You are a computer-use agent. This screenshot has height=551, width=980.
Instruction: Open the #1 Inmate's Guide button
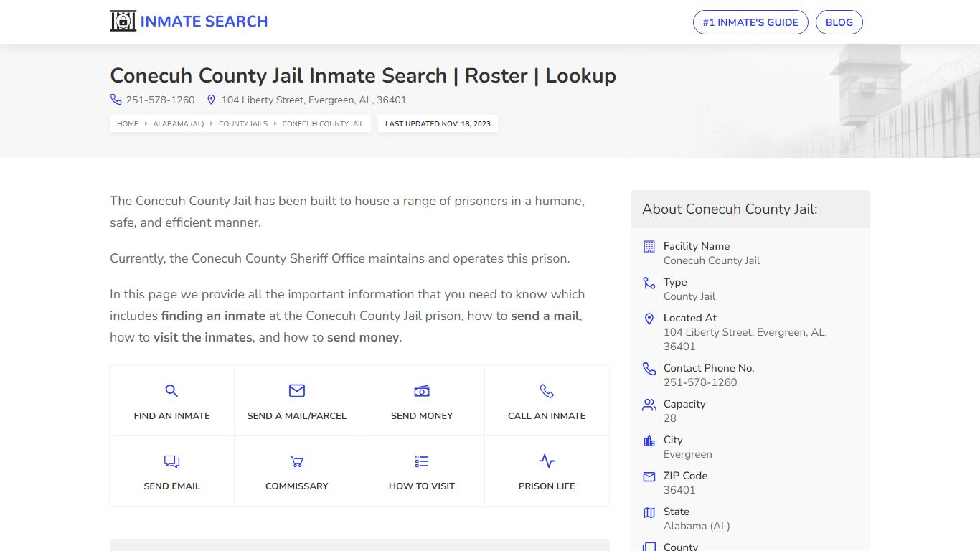[750, 22]
